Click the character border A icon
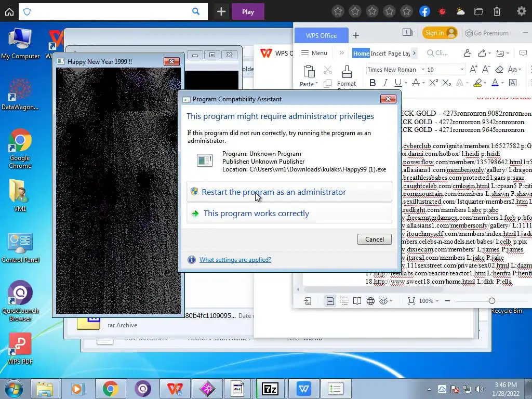 (x=513, y=83)
